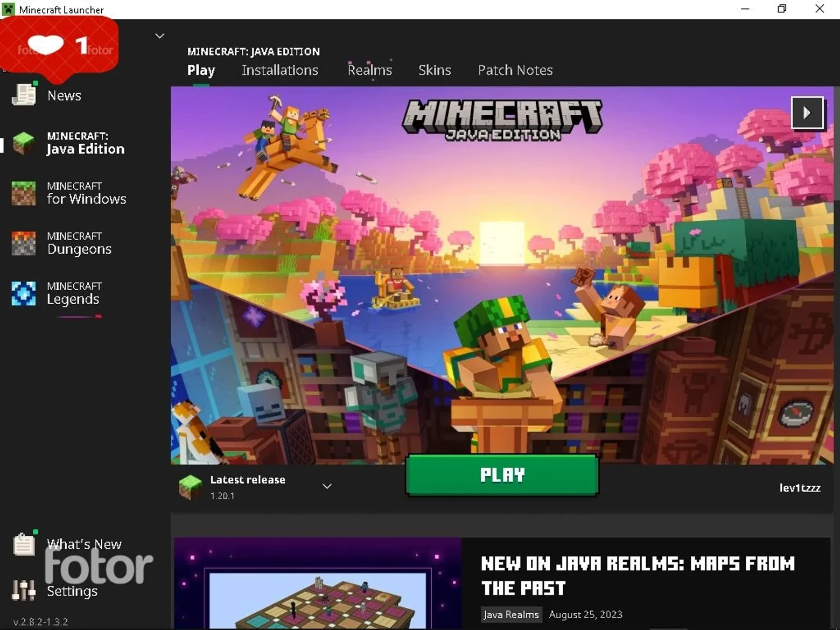
Task: Select the Java Edition grass block icon
Action: pos(24,143)
